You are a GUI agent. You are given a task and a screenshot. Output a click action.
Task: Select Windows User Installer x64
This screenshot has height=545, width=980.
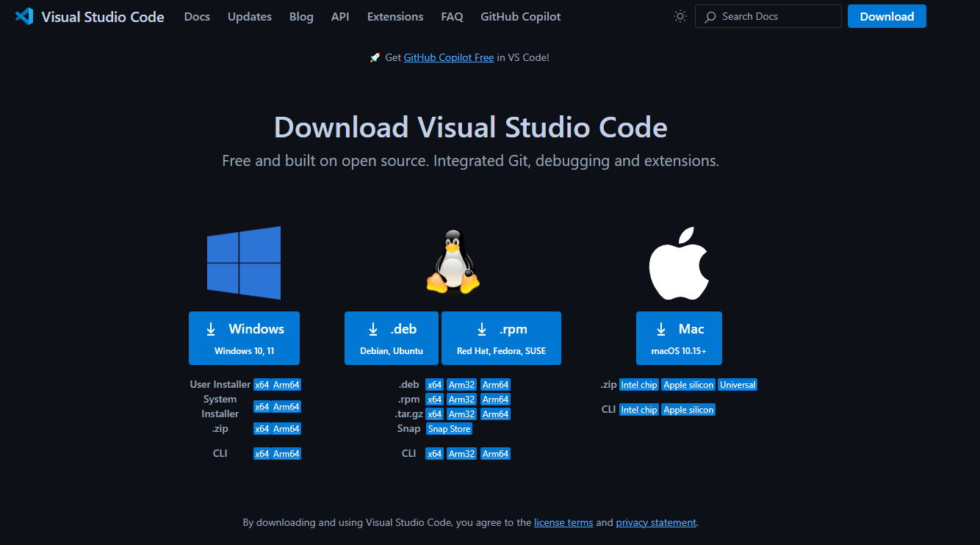tap(262, 385)
